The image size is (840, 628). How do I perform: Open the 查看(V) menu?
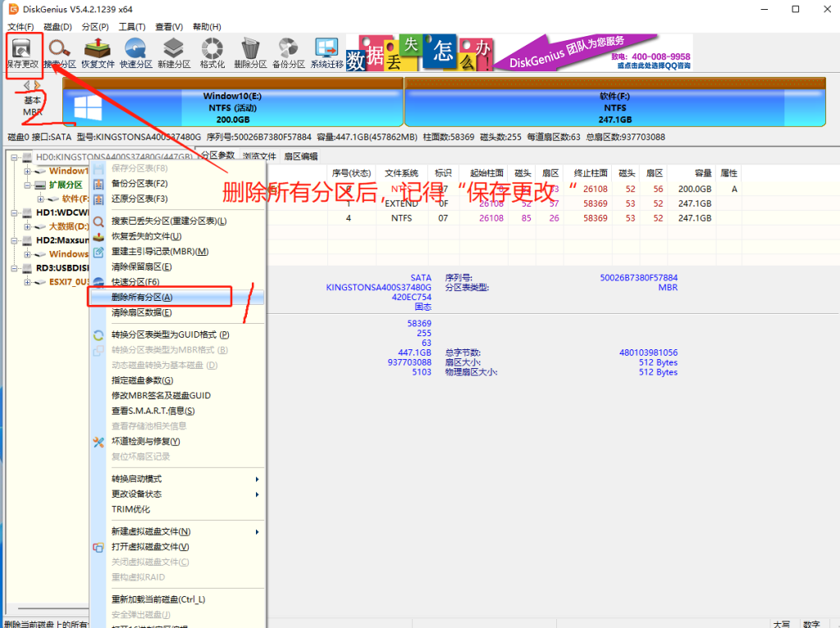169,27
